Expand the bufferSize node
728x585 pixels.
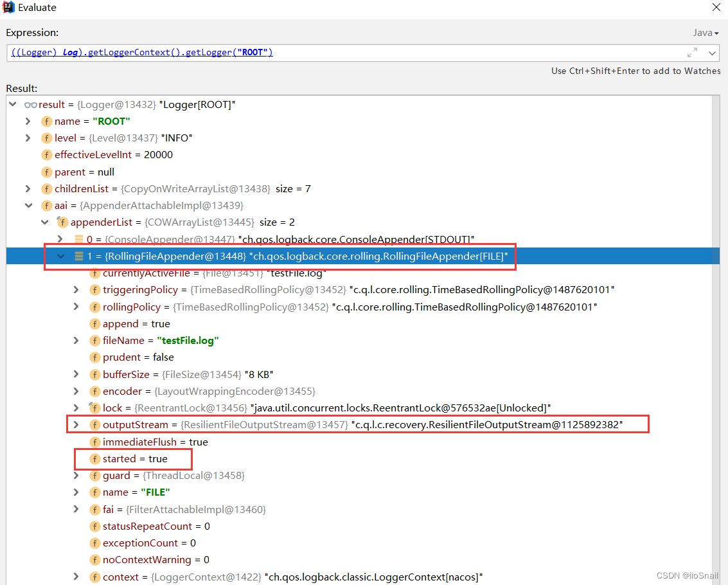click(x=76, y=374)
